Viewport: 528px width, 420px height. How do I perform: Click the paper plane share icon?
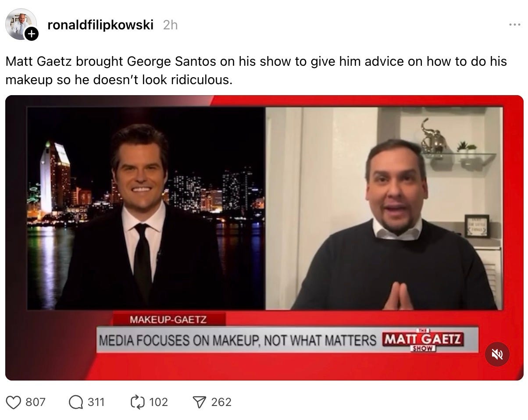tap(200, 402)
